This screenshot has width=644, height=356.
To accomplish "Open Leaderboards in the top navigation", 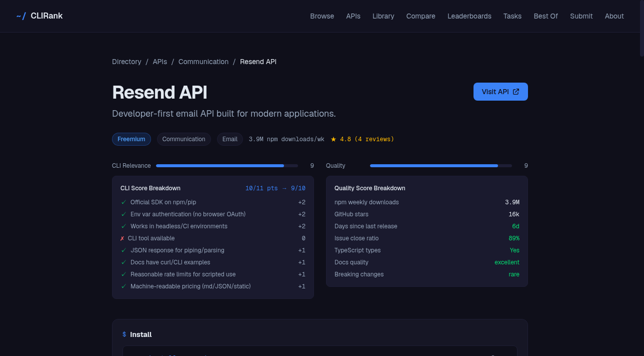I will [469, 16].
